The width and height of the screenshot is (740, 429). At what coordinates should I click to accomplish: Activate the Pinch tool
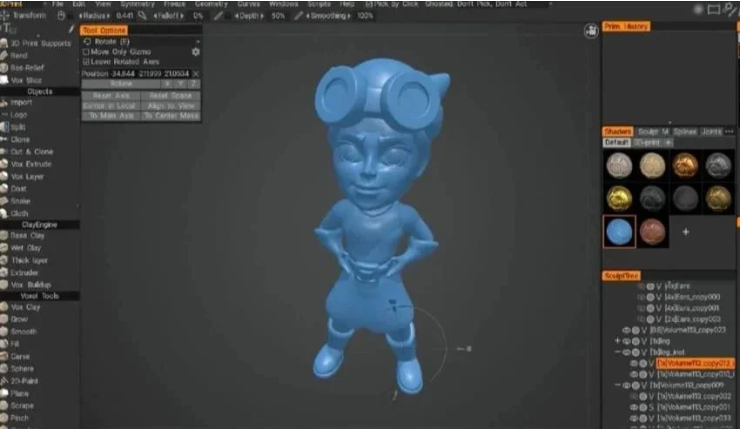click(x=20, y=419)
